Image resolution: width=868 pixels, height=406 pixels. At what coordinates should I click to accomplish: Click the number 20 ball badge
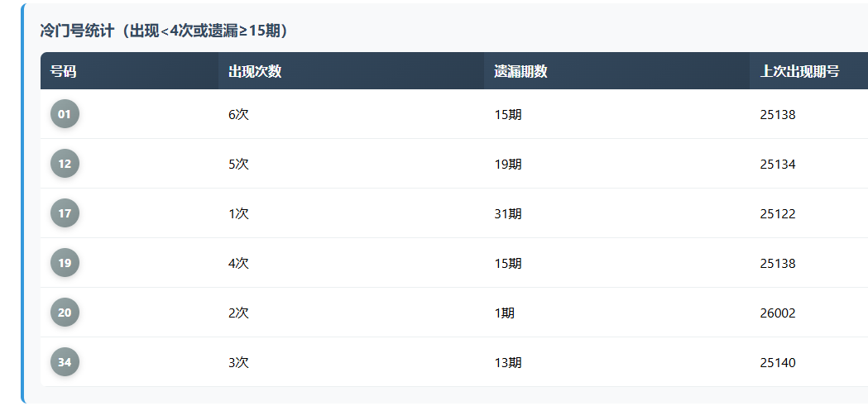click(x=65, y=313)
